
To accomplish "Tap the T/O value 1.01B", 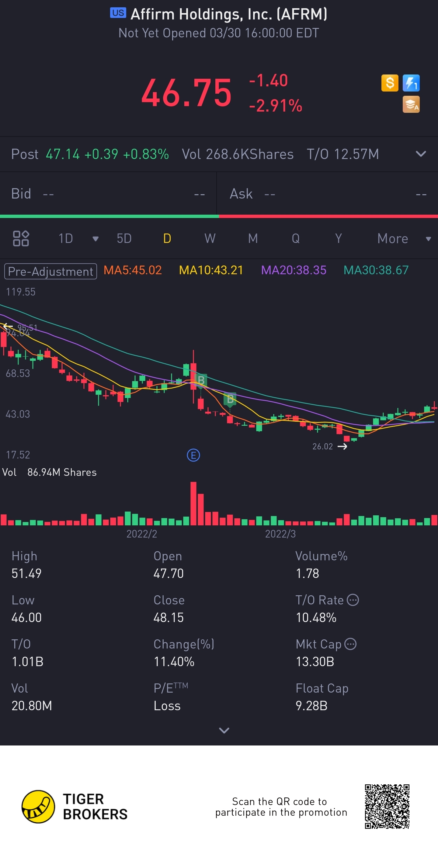I will [x=27, y=662].
